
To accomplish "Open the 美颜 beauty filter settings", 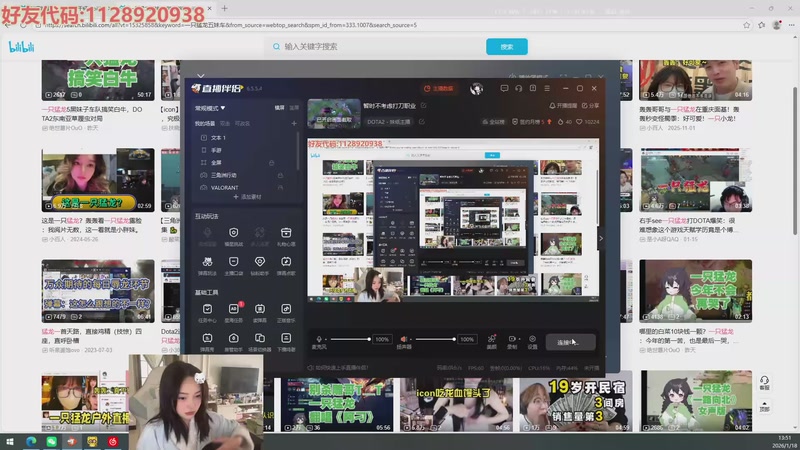I will [x=491, y=341].
